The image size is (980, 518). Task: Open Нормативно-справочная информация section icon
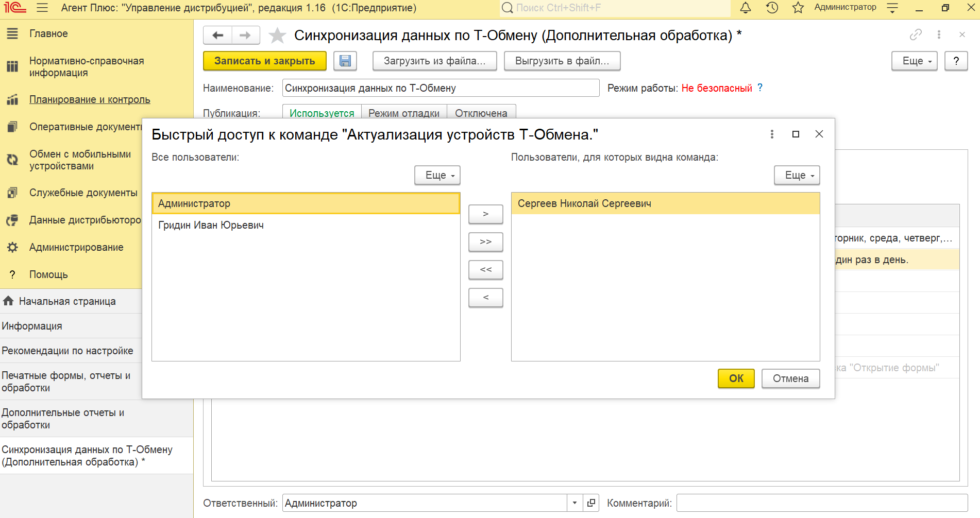(12, 66)
